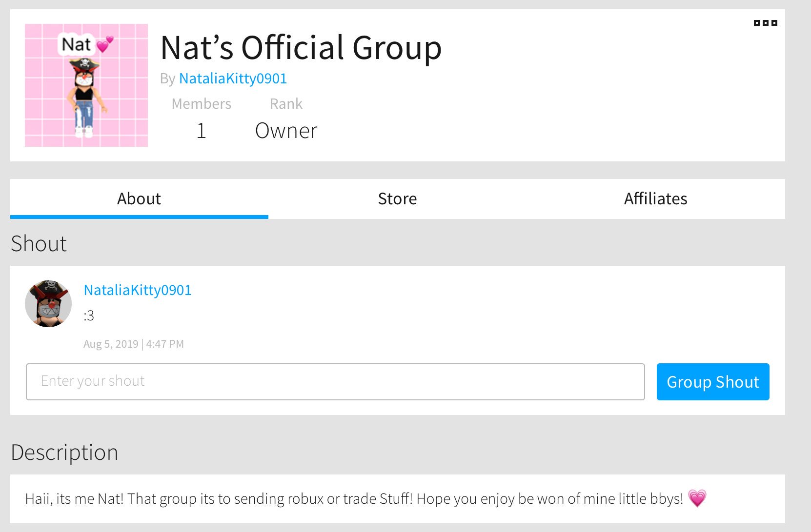Open the Nat group logo image
Screen dimensions: 811x532
[x=86, y=85]
